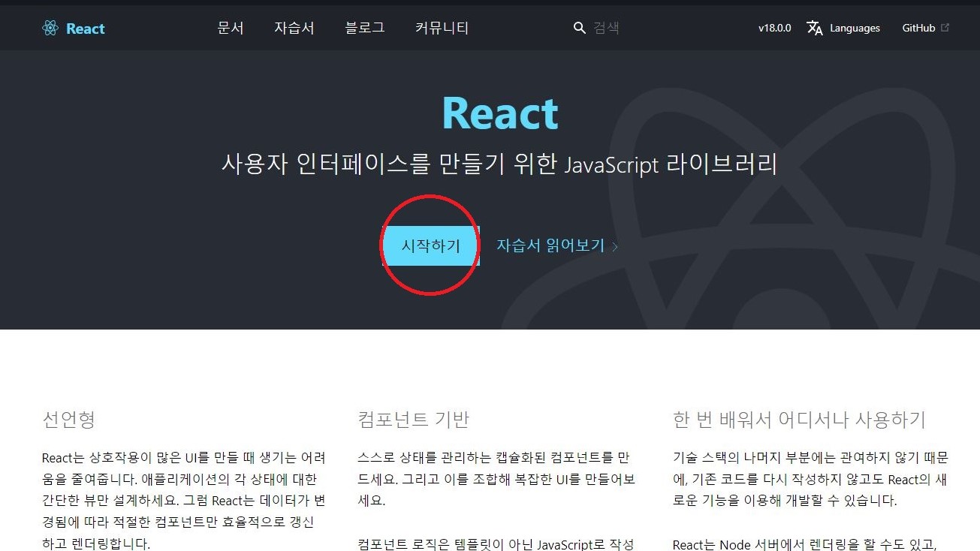
Task: Open the 자습서 nav item
Action: (294, 28)
